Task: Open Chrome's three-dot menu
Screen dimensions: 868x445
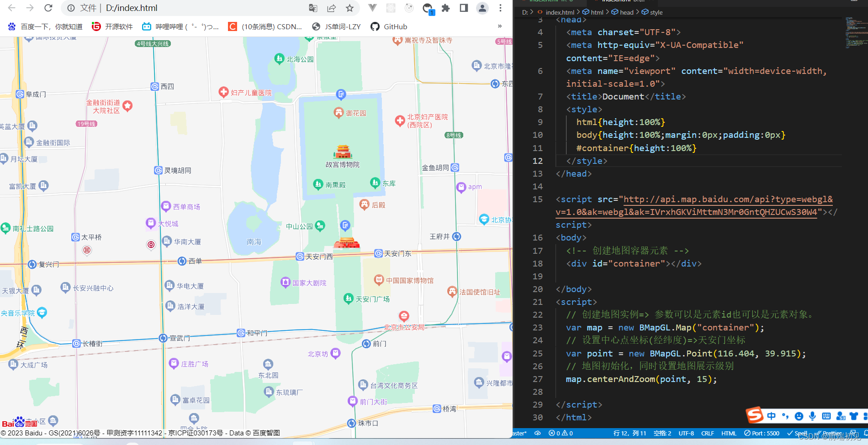Action: point(500,8)
